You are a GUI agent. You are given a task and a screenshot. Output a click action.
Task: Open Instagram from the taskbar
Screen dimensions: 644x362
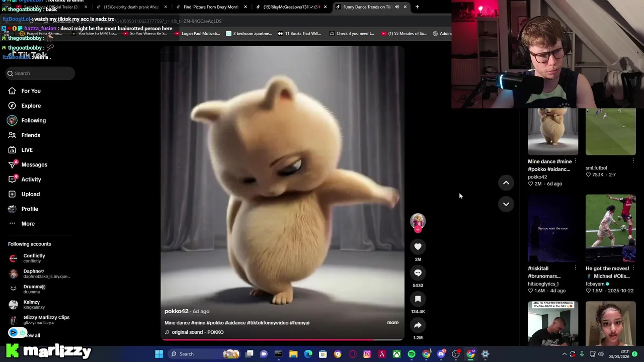367,354
